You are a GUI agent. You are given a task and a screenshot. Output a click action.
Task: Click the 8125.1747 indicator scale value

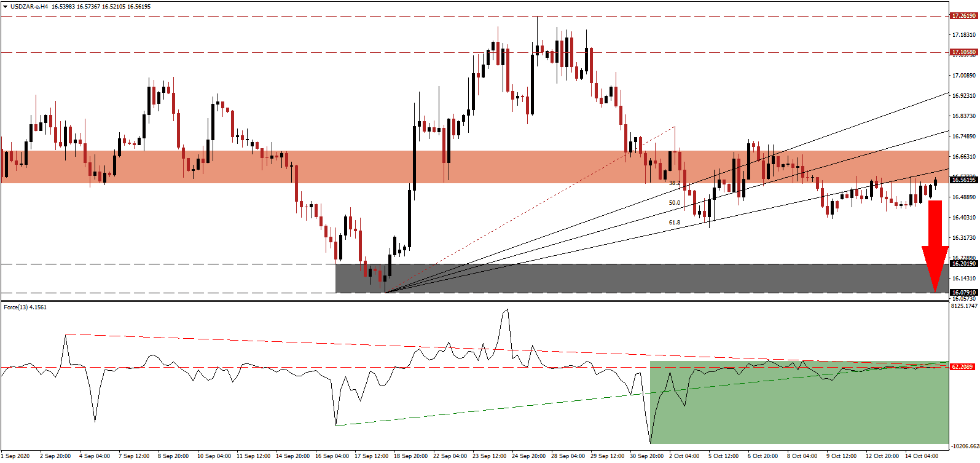pyautogui.click(x=965, y=306)
